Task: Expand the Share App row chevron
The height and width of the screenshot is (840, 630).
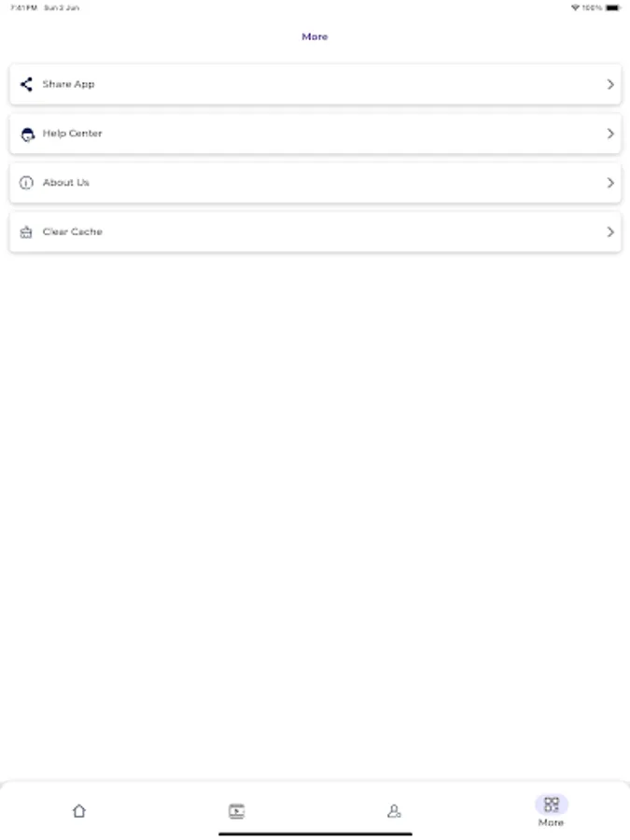Action: 611,84
